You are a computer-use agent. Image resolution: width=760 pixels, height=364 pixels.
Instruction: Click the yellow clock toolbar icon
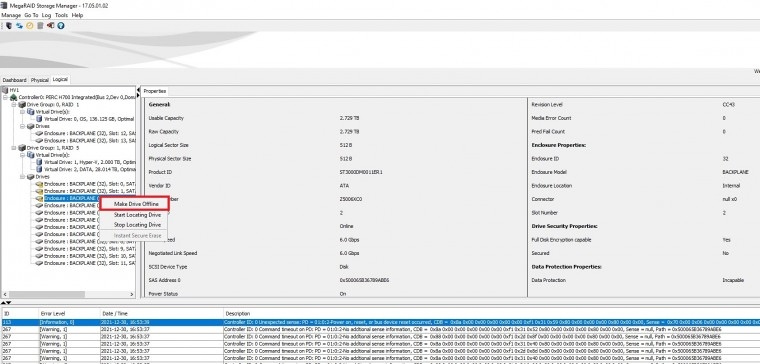click(x=30, y=26)
